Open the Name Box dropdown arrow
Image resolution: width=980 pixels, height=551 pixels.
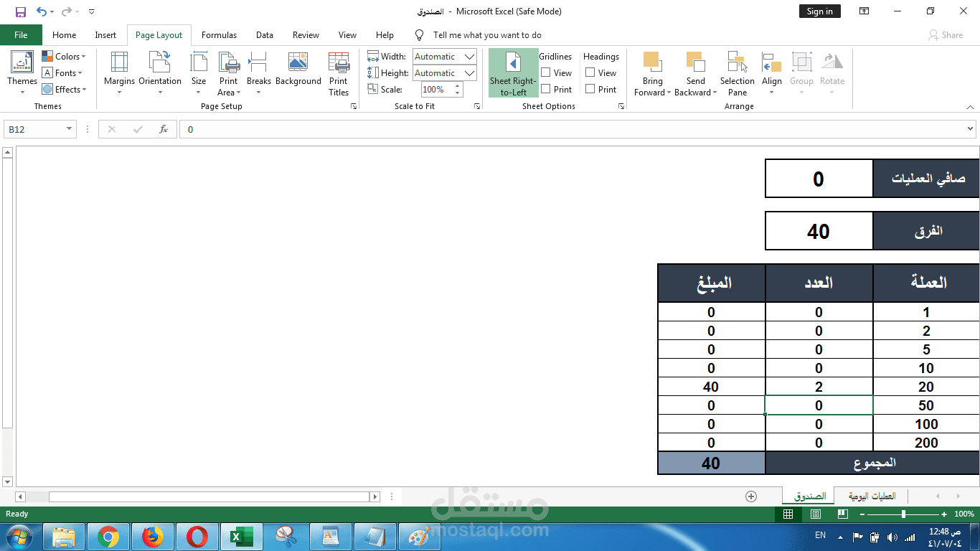tap(70, 129)
